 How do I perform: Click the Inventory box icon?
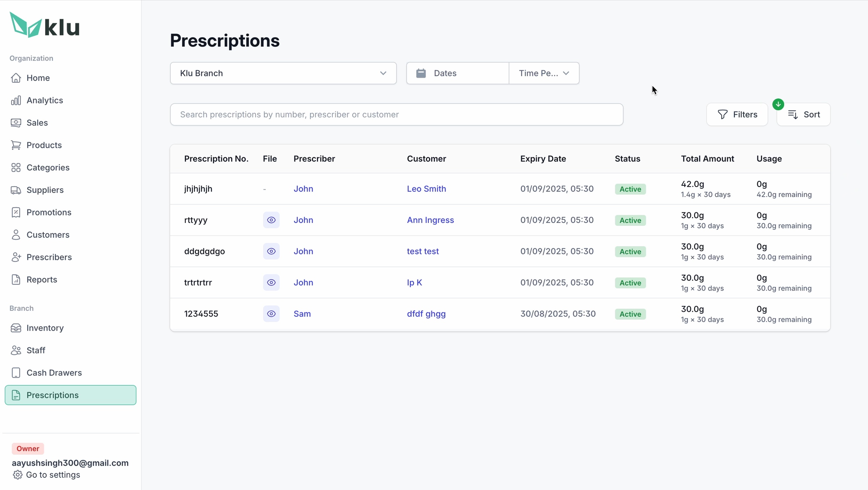point(16,328)
